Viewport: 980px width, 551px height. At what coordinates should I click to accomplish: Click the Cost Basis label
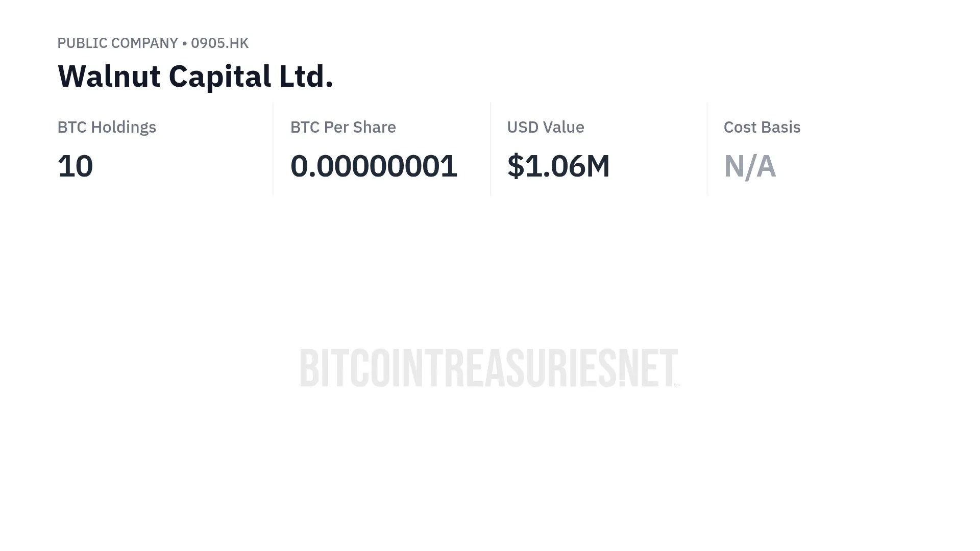click(762, 127)
